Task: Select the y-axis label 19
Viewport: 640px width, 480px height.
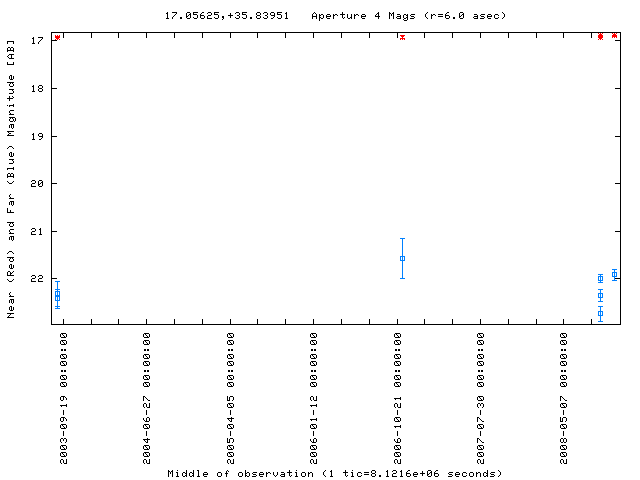Action: (37, 136)
